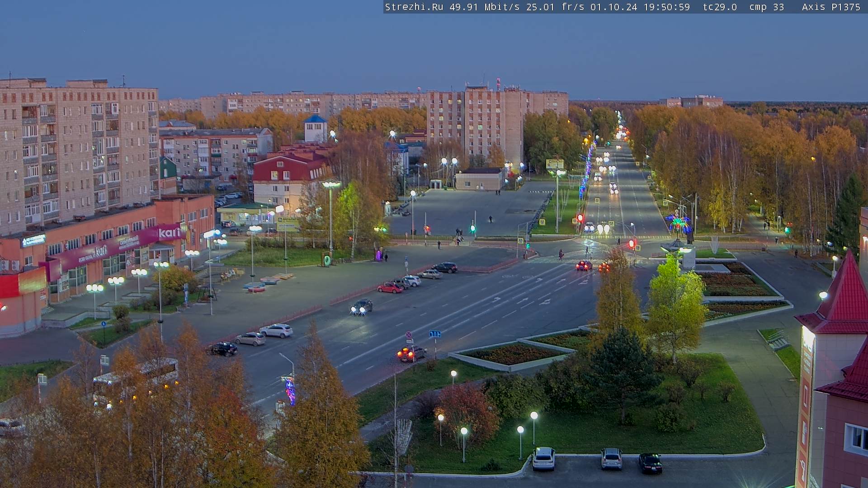Click the cmp 33 compression value

[766, 7]
